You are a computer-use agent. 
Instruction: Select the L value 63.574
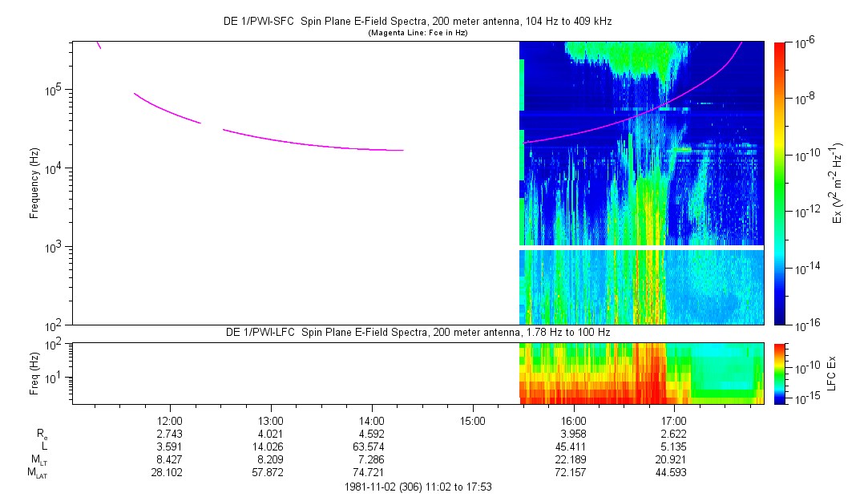372,446
